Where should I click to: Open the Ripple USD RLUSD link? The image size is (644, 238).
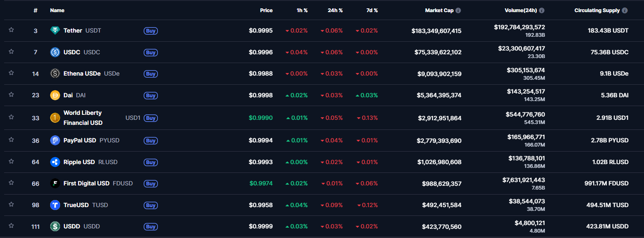(x=91, y=162)
